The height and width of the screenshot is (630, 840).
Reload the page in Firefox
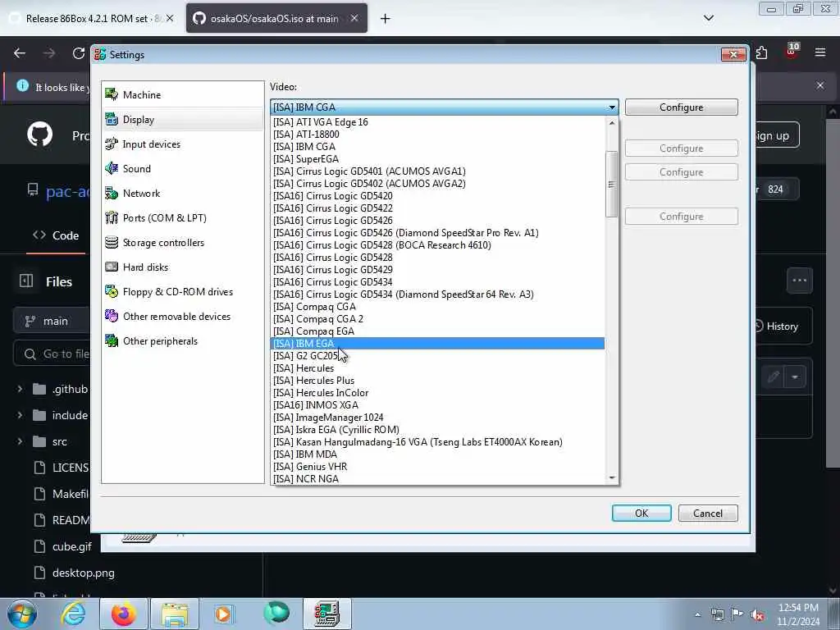coord(79,53)
